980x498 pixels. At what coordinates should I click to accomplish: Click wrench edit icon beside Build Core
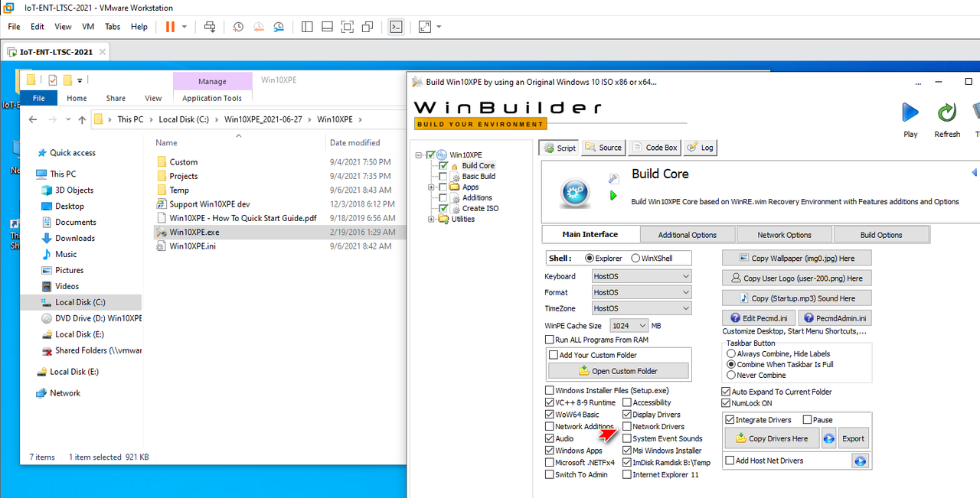(613, 178)
